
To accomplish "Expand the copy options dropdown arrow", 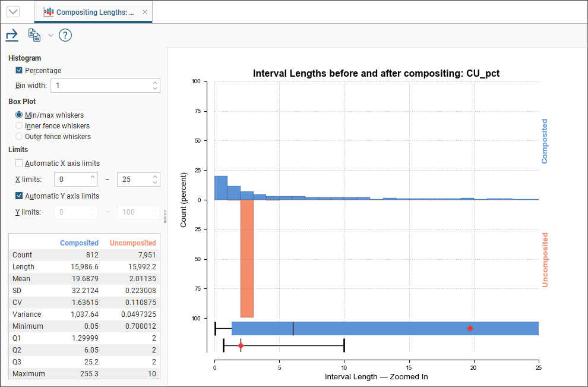I will tap(50, 36).
